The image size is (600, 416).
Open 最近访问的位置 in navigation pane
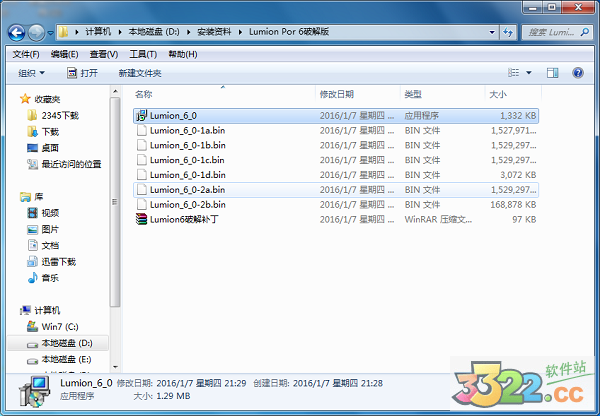[64, 165]
